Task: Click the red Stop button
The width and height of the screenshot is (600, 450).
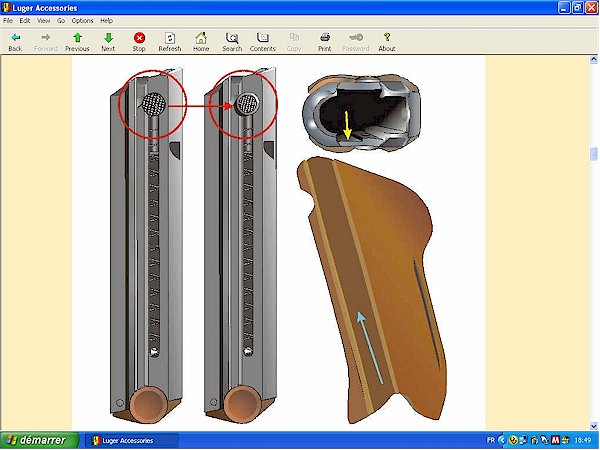Action: (x=139, y=42)
